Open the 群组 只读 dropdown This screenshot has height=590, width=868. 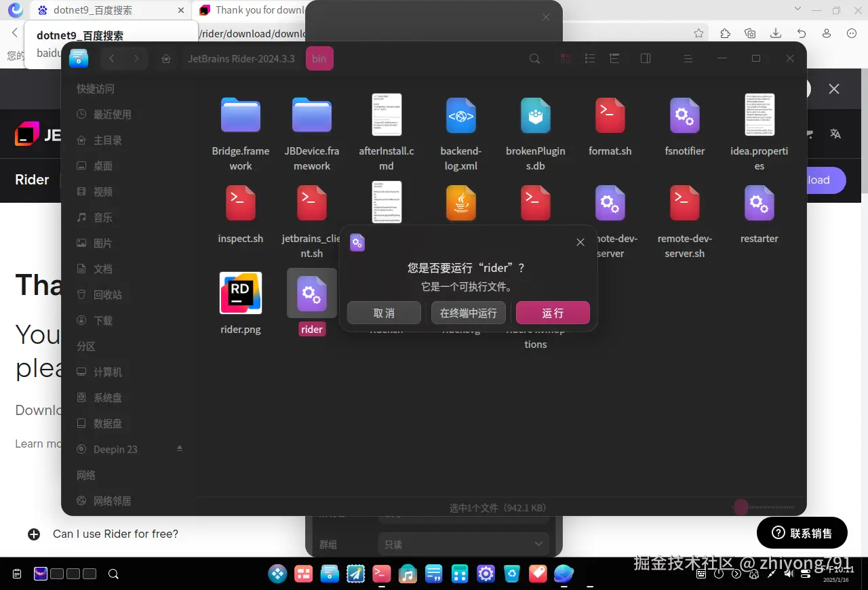click(463, 544)
